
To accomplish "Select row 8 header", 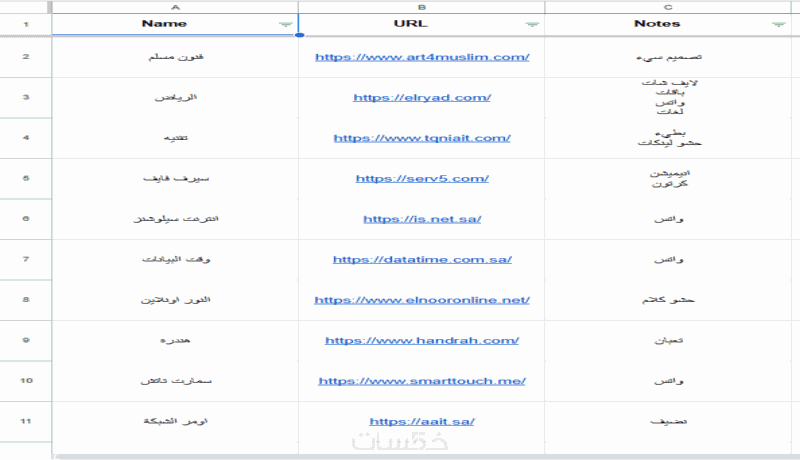I will point(26,299).
